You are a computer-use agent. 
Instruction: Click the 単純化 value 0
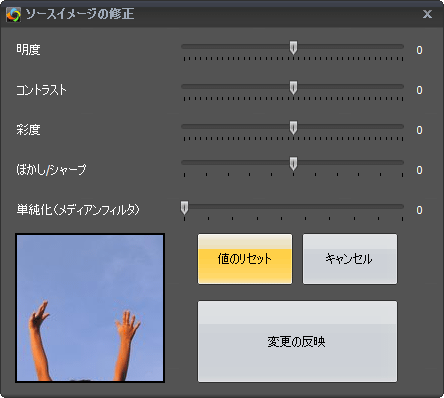pos(419,210)
